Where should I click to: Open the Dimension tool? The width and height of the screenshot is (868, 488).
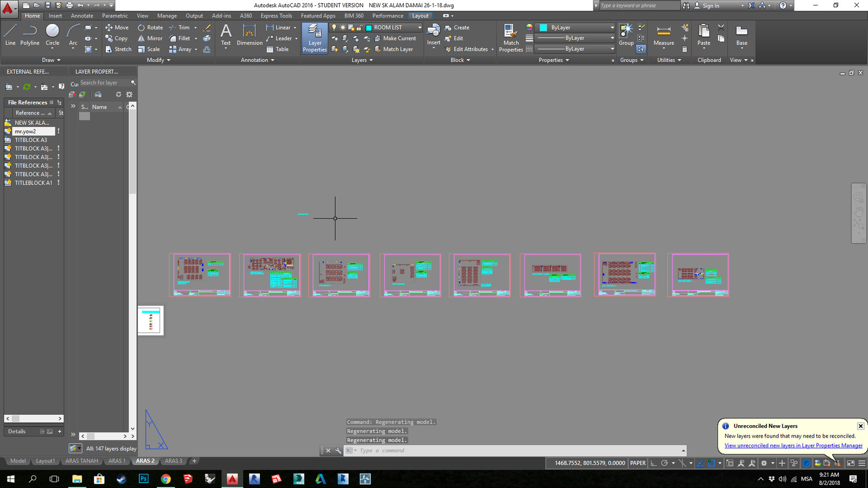[x=250, y=35]
